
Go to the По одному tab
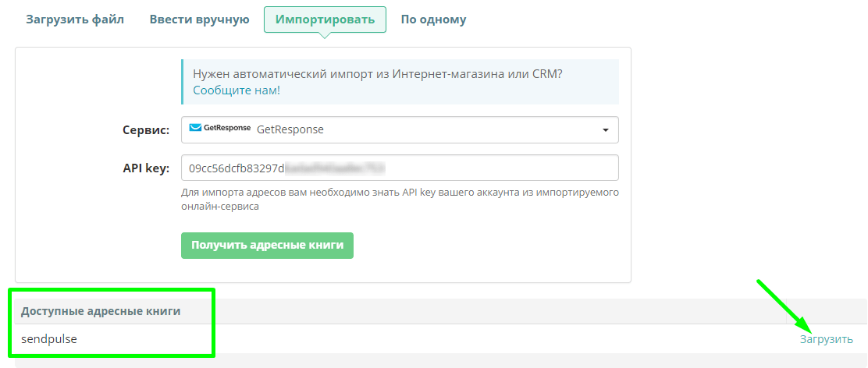tap(433, 19)
